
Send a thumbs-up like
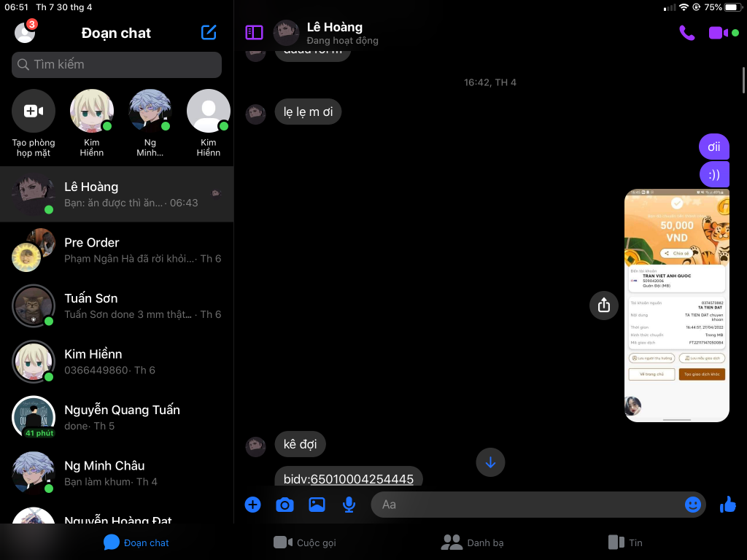click(x=727, y=504)
